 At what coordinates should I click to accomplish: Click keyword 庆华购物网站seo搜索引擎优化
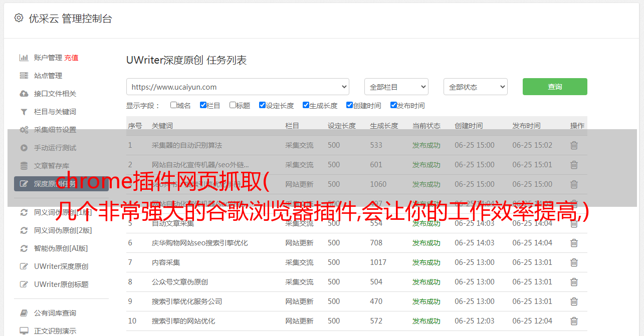(x=200, y=243)
